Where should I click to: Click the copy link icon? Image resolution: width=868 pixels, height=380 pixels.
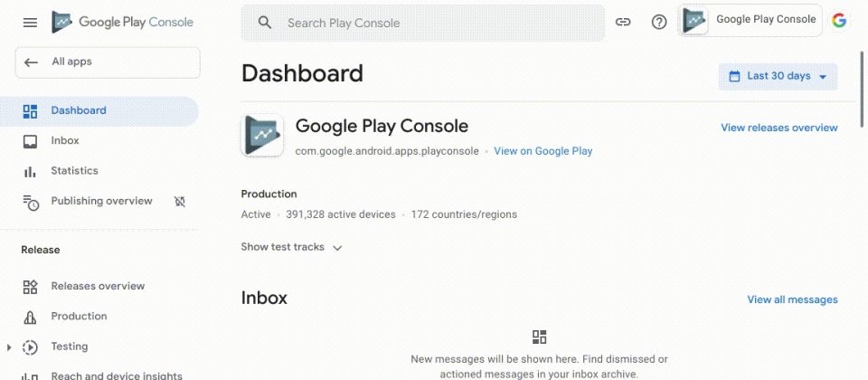click(x=623, y=22)
